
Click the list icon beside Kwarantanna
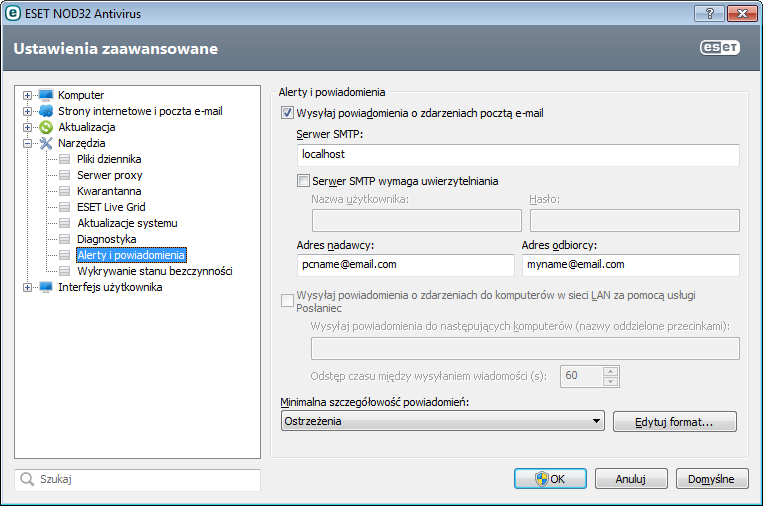pyautogui.click(x=64, y=191)
